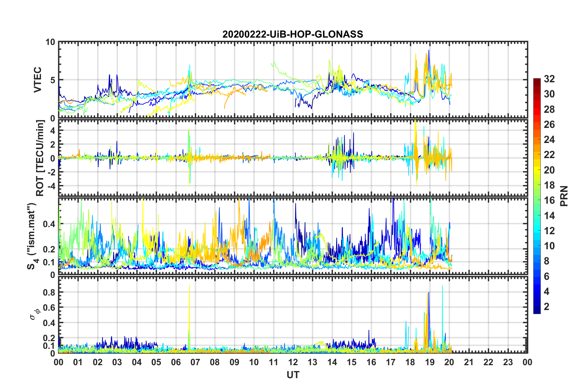Click the PRN colorbar gradient

tap(537, 196)
